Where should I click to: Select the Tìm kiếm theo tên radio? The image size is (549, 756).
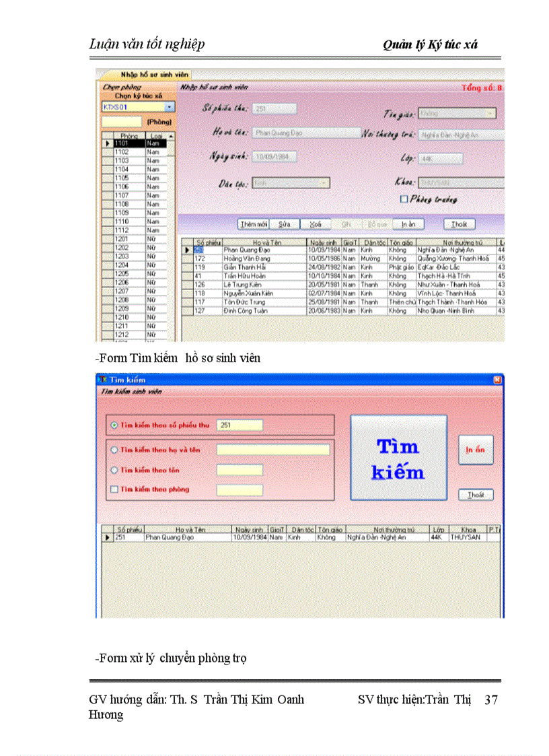click(x=112, y=470)
